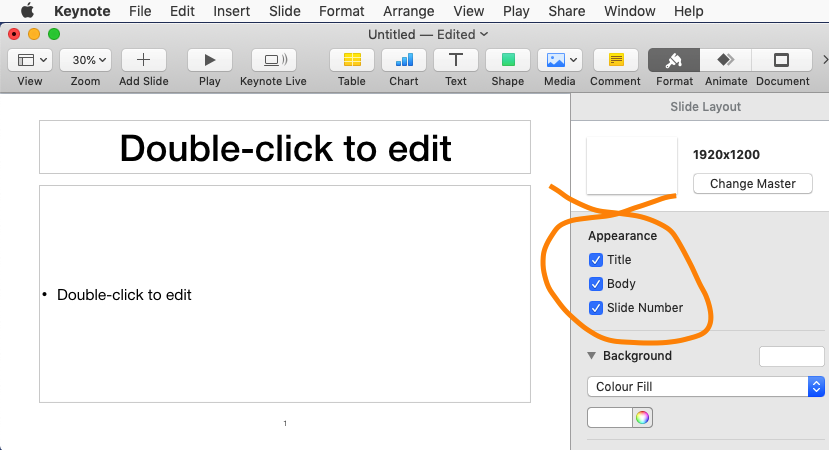Open the View options toolbar button
Screen dimensions: 829x450
coord(30,60)
